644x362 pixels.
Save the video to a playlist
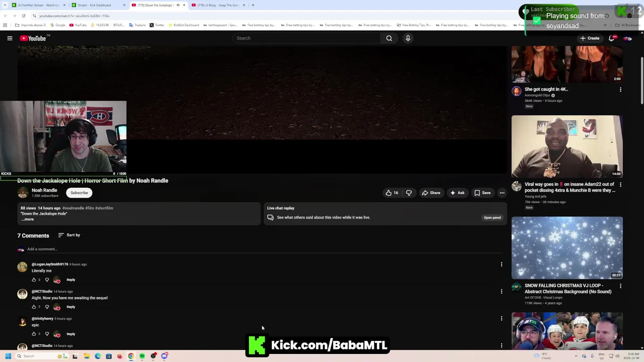pos(482,193)
